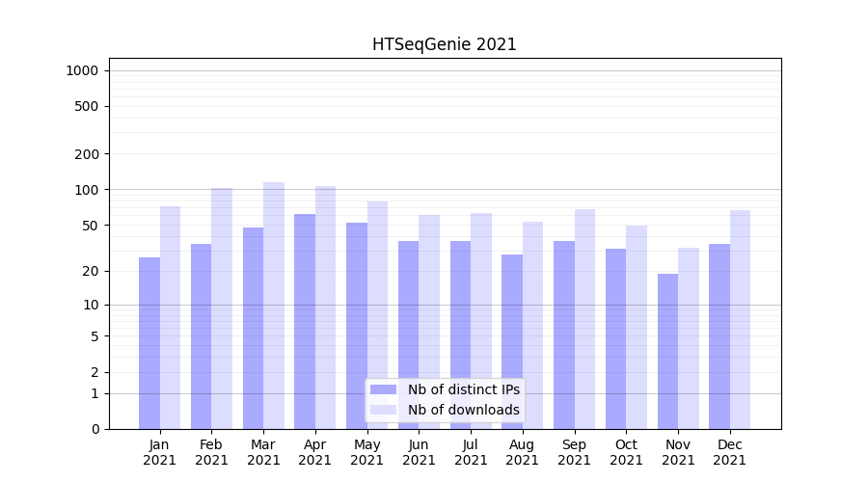Select the December downloads bar

click(740, 319)
